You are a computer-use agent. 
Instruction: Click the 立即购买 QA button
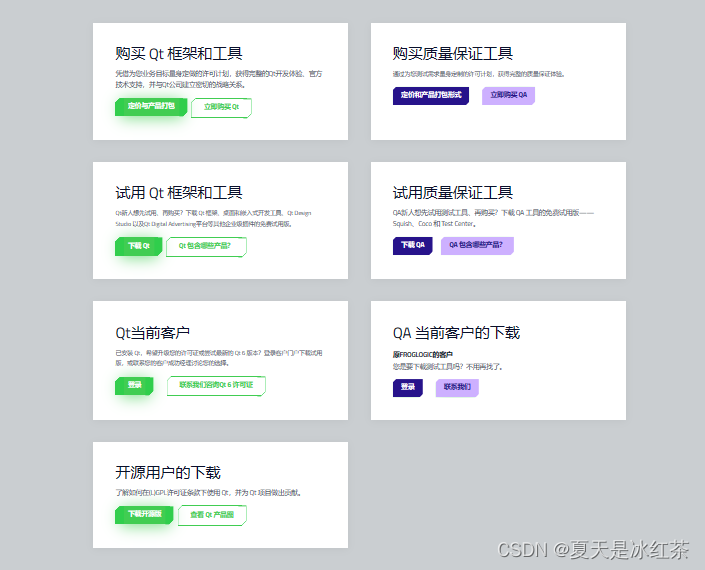(509, 95)
